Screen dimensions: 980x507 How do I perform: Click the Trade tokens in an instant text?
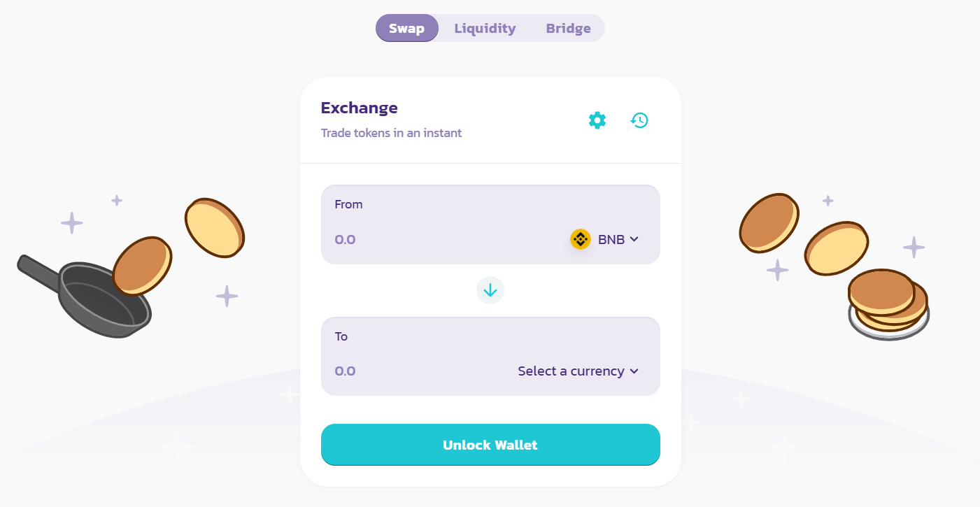[391, 133]
